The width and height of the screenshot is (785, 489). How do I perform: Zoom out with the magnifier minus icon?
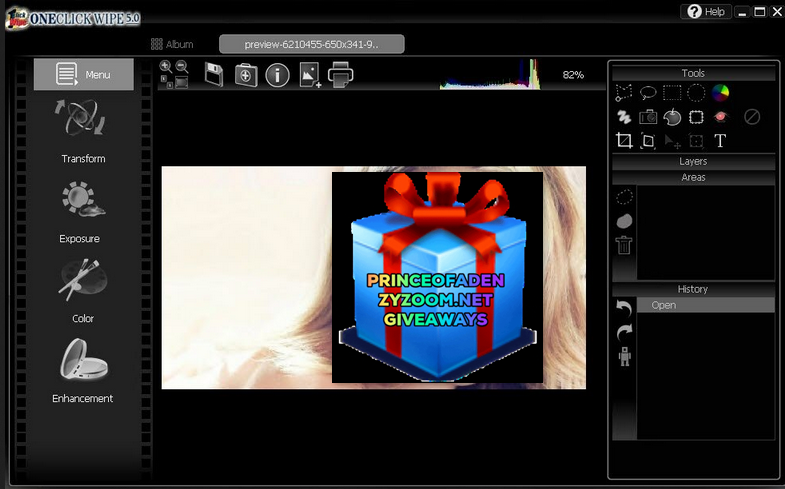[x=182, y=66]
